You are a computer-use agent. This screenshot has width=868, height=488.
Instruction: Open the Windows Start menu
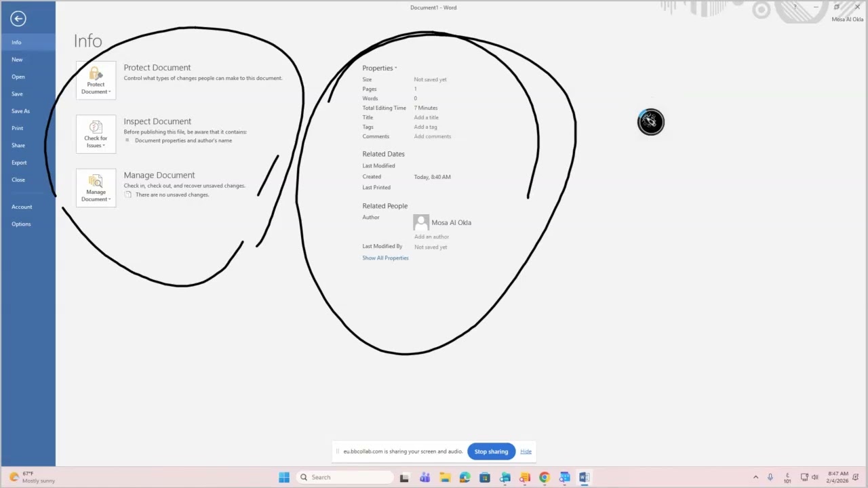(x=284, y=477)
